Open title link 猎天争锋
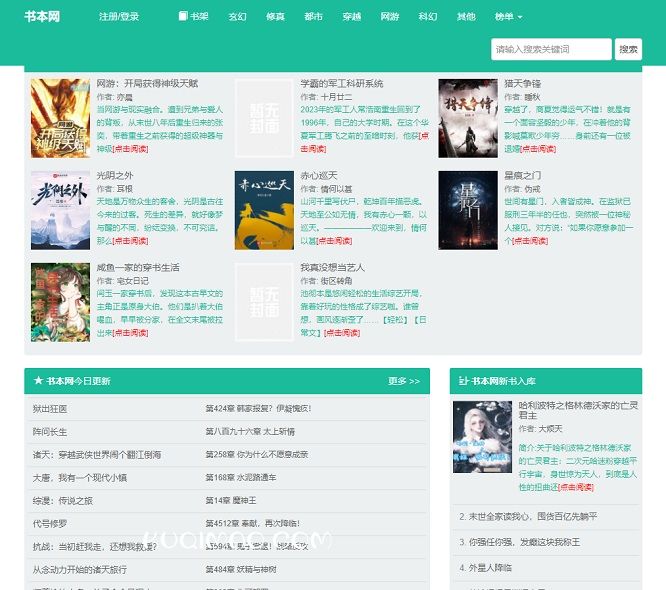The height and width of the screenshot is (590, 666). pos(522,83)
